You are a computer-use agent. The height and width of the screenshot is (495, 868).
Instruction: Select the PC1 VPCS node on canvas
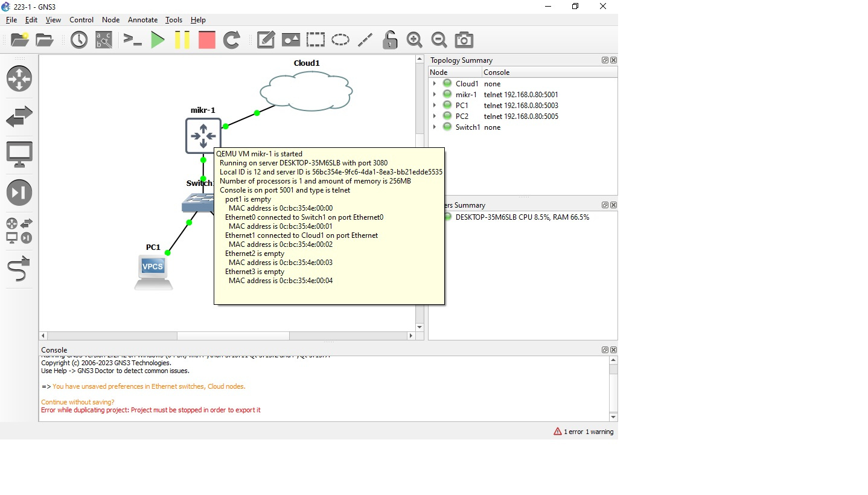coord(153,272)
